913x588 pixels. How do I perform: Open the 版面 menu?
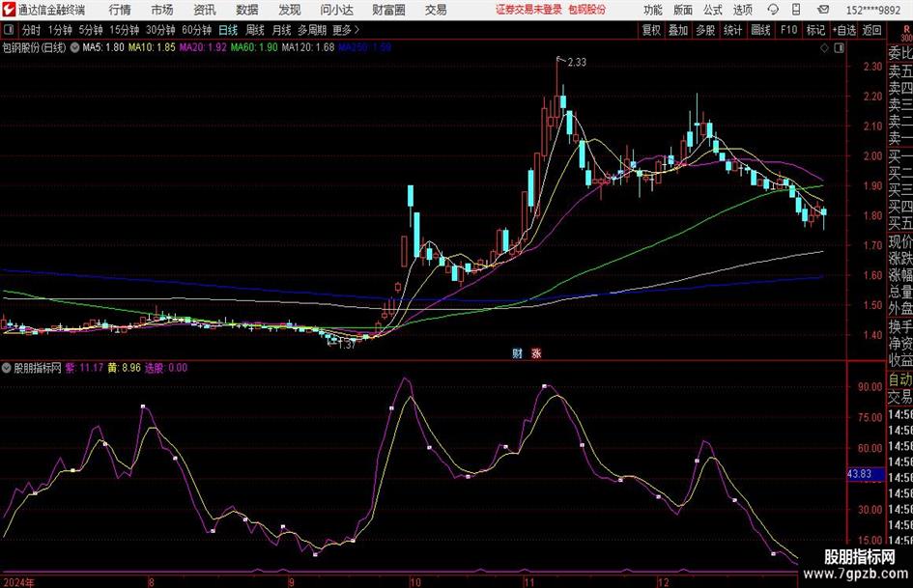pos(682,10)
